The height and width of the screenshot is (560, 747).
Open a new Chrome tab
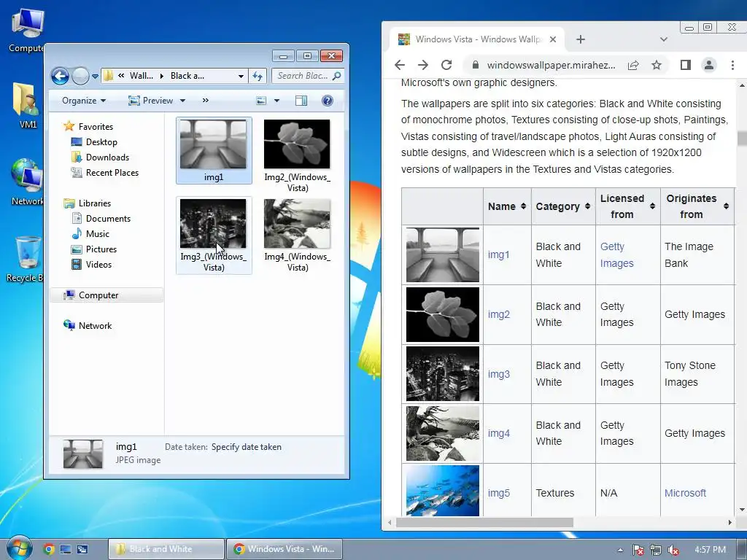pyautogui.click(x=580, y=39)
